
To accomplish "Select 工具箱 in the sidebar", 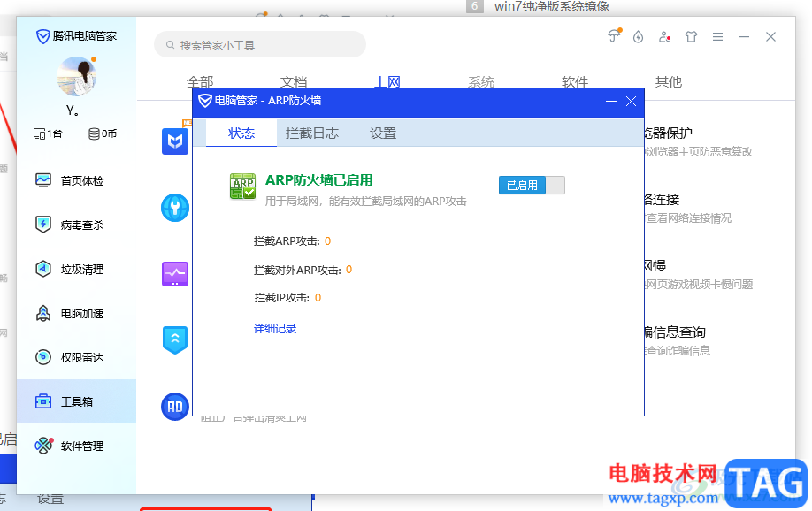I will 77,401.
